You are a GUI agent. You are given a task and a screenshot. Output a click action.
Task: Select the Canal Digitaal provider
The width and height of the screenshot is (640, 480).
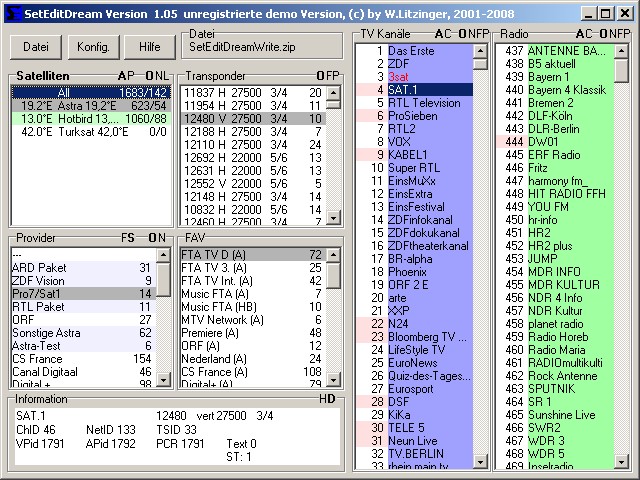click(84, 372)
